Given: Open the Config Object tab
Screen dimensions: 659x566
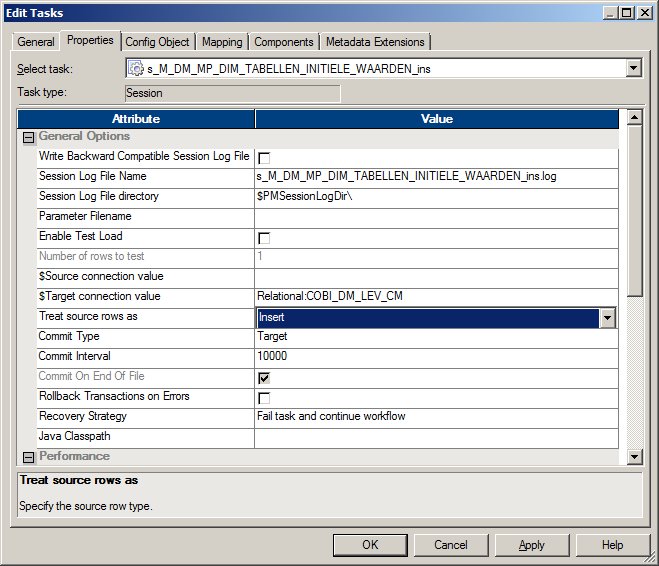Looking at the screenshot, I should tap(159, 42).
